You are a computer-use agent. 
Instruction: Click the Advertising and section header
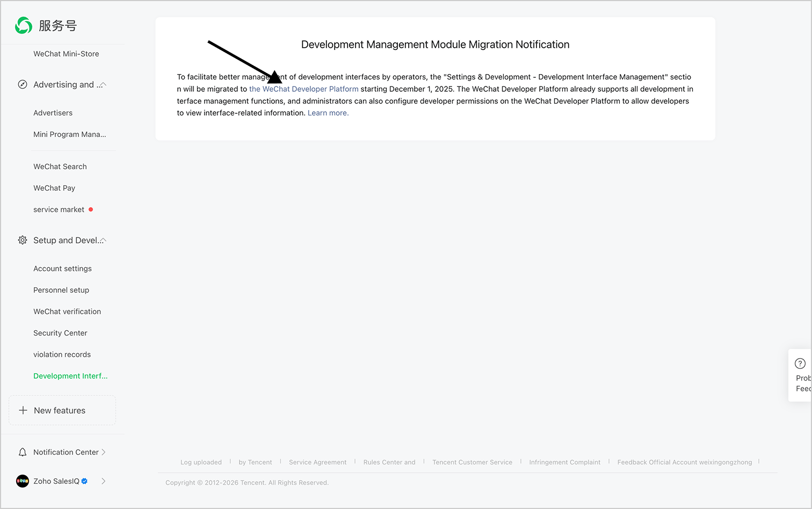point(68,84)
